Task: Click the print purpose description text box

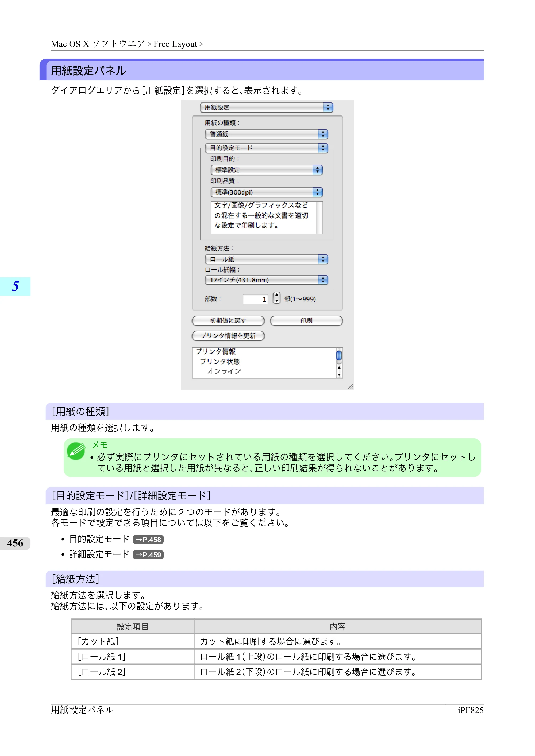Action: tap(267, 217)
